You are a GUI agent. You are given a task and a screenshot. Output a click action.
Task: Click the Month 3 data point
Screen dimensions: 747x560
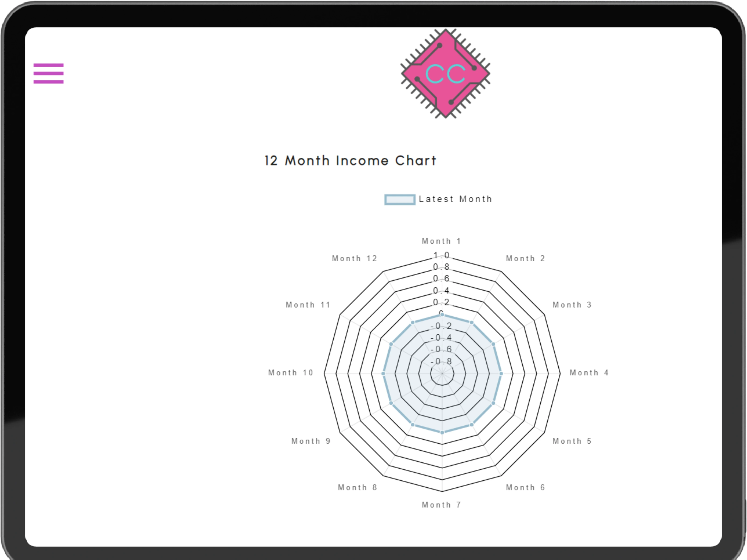point(493,344)
